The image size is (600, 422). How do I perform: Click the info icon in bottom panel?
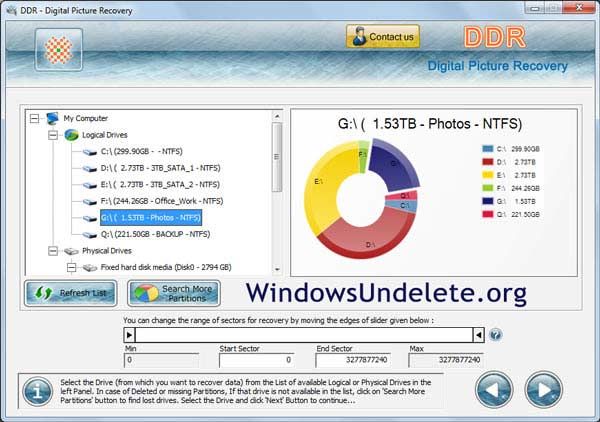38,391
